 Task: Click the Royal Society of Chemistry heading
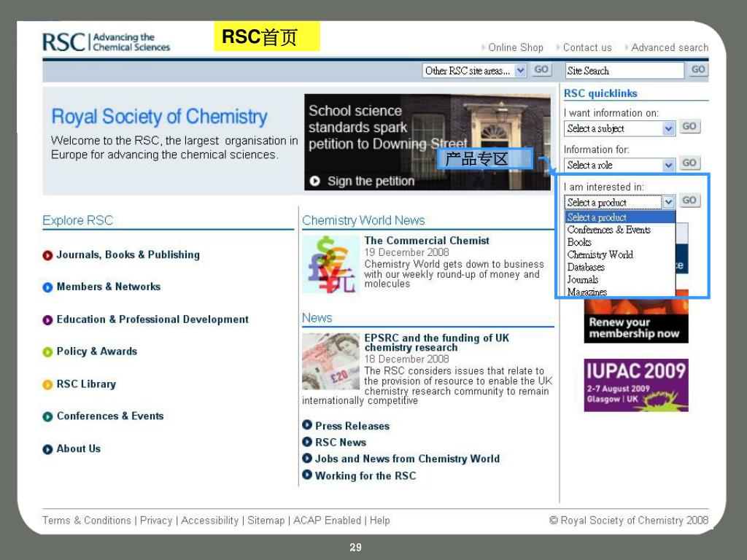pyautogui.click(x=159, y=117)
